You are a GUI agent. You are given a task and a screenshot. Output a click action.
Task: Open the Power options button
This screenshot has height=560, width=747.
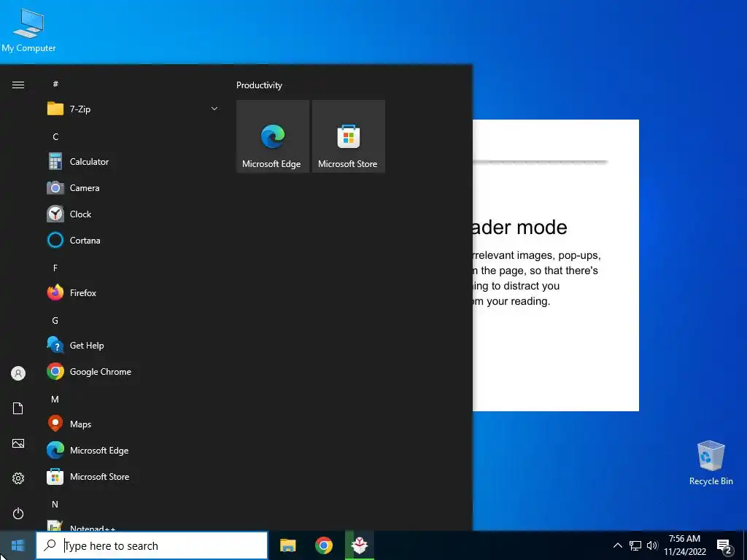tap(18, 513)
